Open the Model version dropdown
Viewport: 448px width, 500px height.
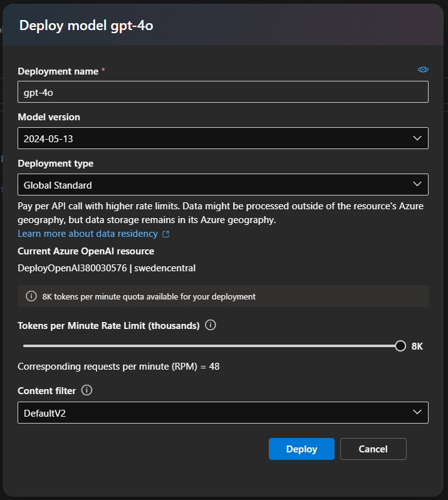tap(223, 138)
